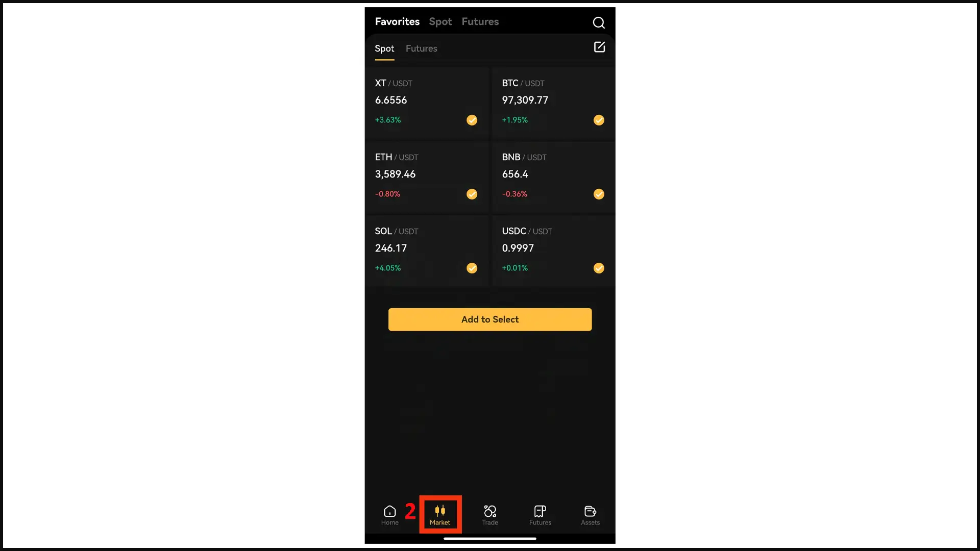Toggle favorite status for SOL/USDT

[x=472, y=268]
